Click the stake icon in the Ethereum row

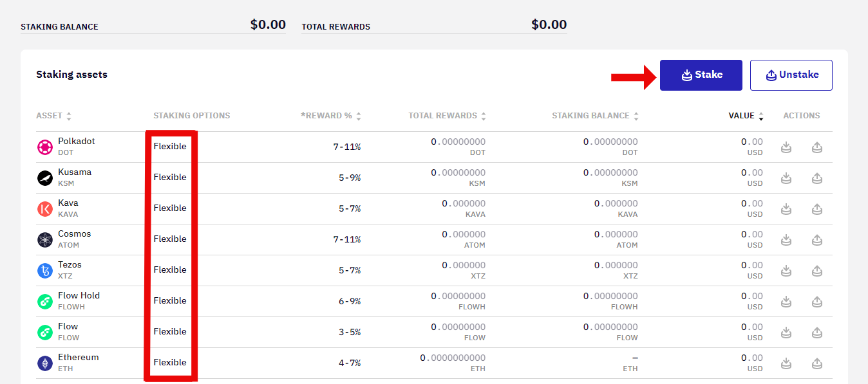[x=786, y=363]
